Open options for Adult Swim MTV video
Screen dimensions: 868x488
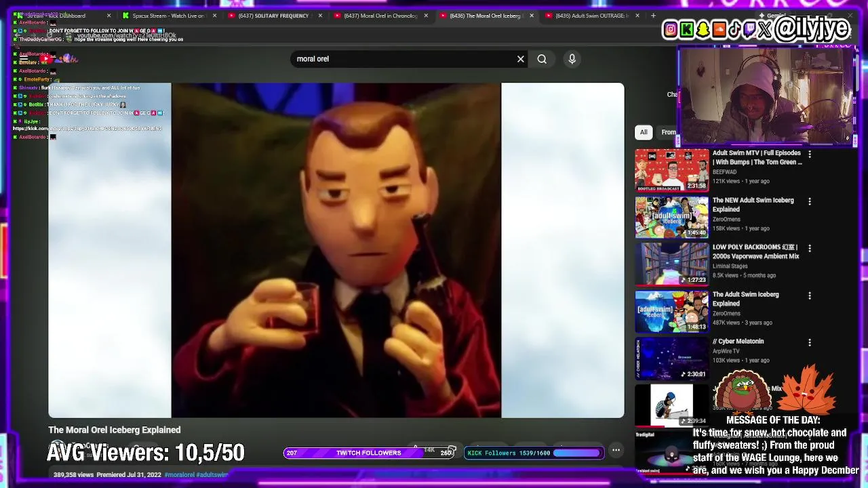[809, 154]
